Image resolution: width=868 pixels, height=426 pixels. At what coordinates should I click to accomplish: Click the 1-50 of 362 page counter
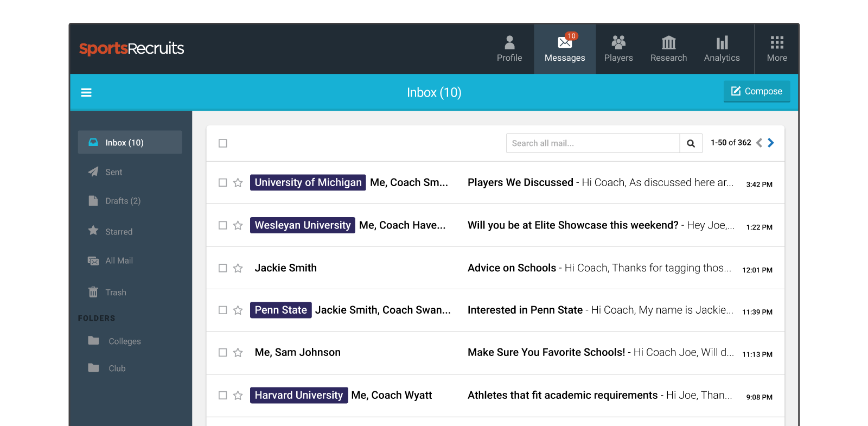pos(731,143)
